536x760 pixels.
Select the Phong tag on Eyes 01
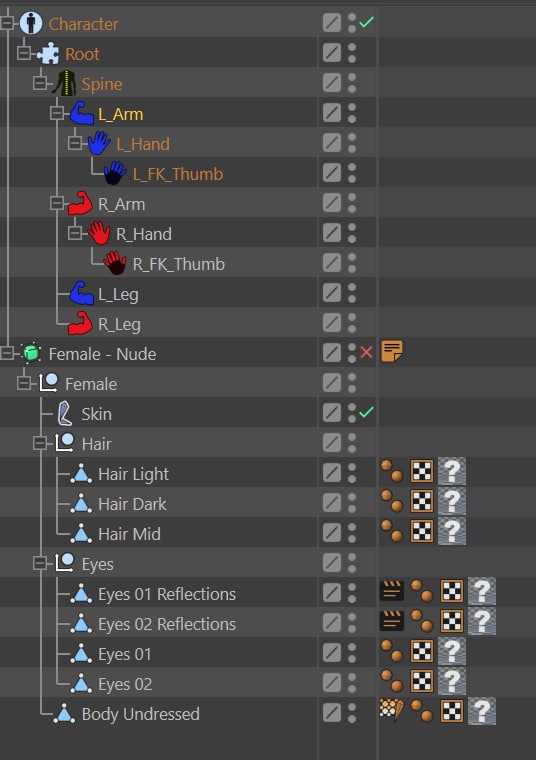click(x=392, y=651)
